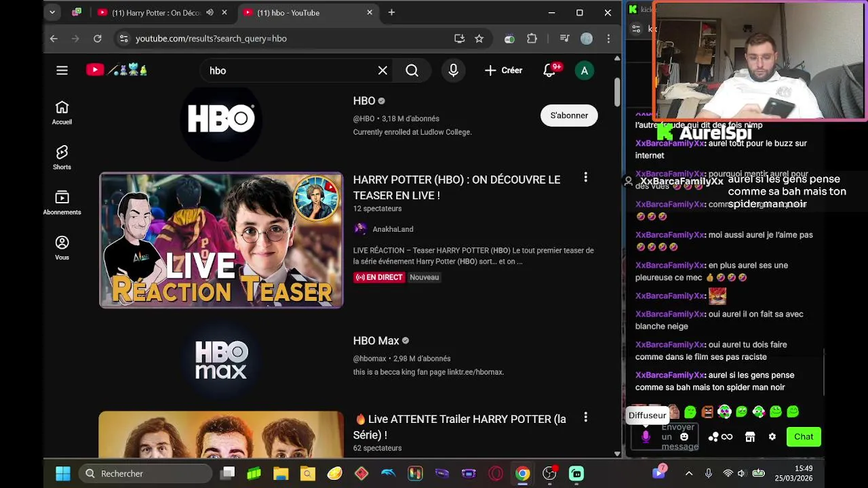Click EN DIRECT live badge
The image size is (868, 488).
tap(378, 277)
